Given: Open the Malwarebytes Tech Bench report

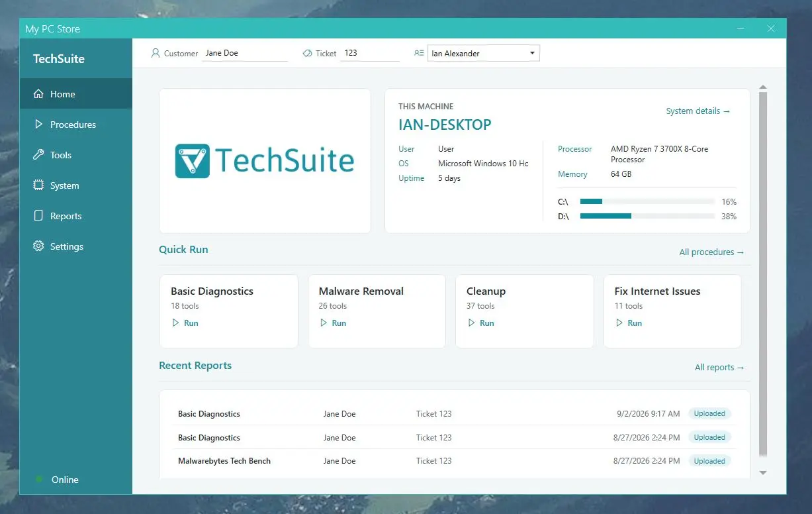Looking at the screenshot, I should 455,461.
